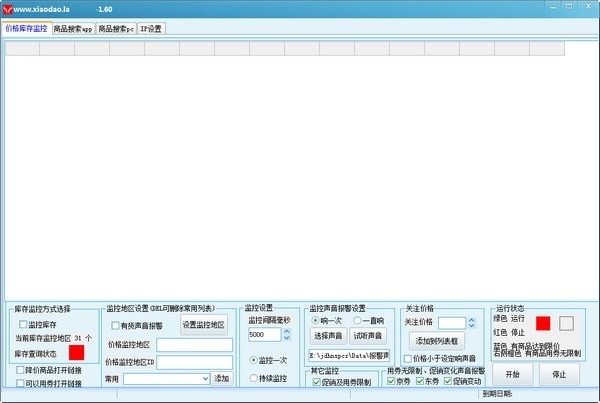Choose the 一直响 sound option

click(357, 320)
